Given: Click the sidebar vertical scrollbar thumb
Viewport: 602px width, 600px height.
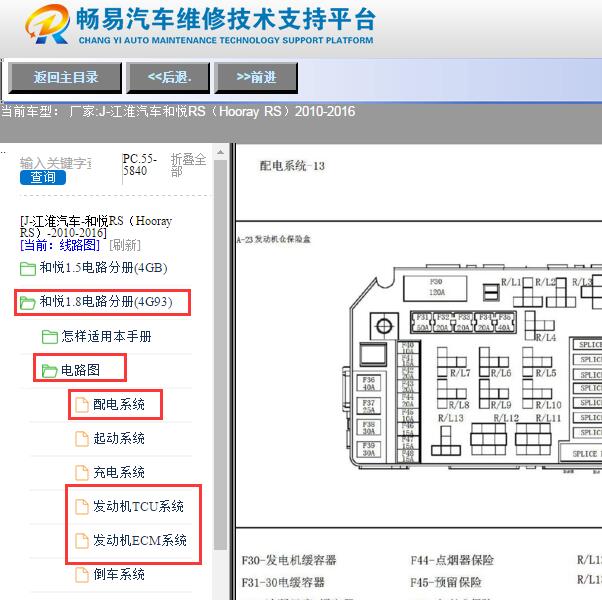Looking at the screenshot, I should click(220, 355).
